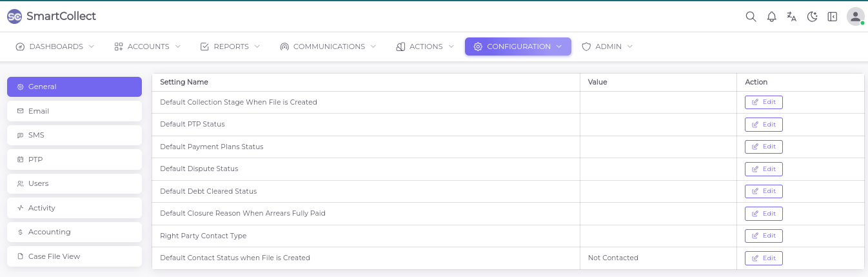This screenshot has width=868, height=277.
Task: Toggle dark mode moon icon
Action: point(812,17)
